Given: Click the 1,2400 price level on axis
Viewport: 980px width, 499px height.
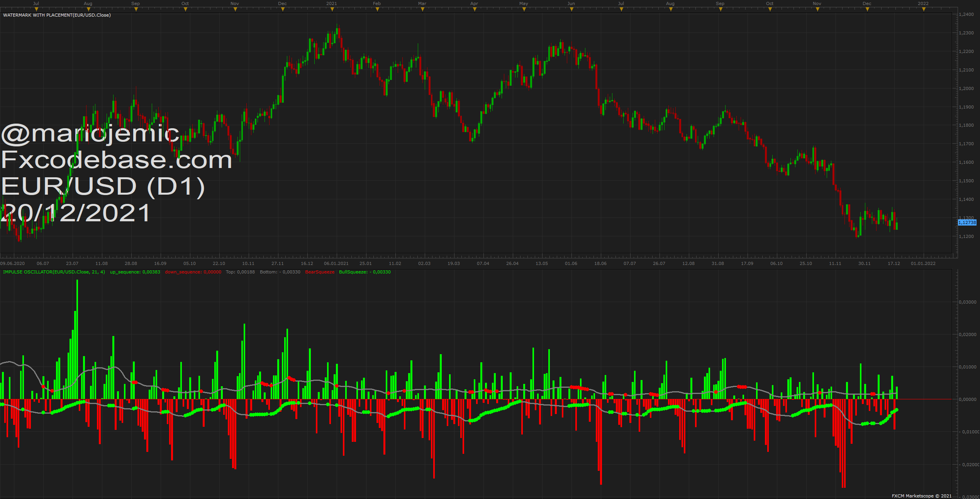Looking at the screenshot, I should click(966, 14).
